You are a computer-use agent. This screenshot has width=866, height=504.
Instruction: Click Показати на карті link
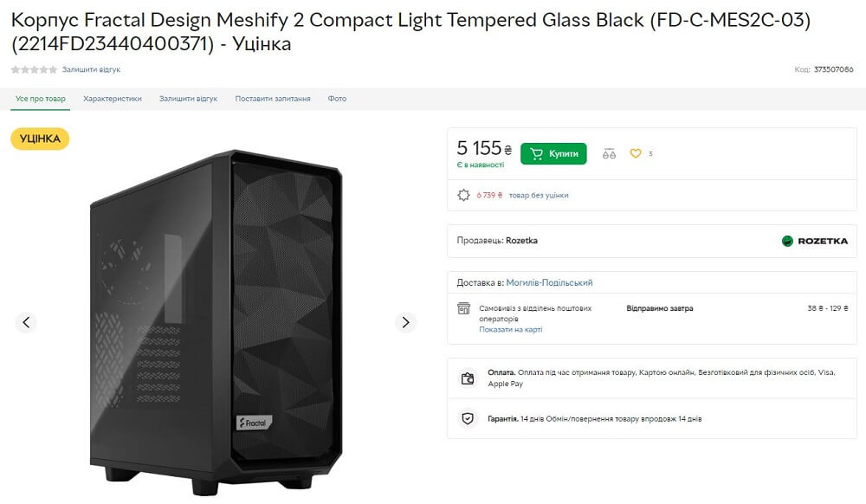tap(510, 330)
